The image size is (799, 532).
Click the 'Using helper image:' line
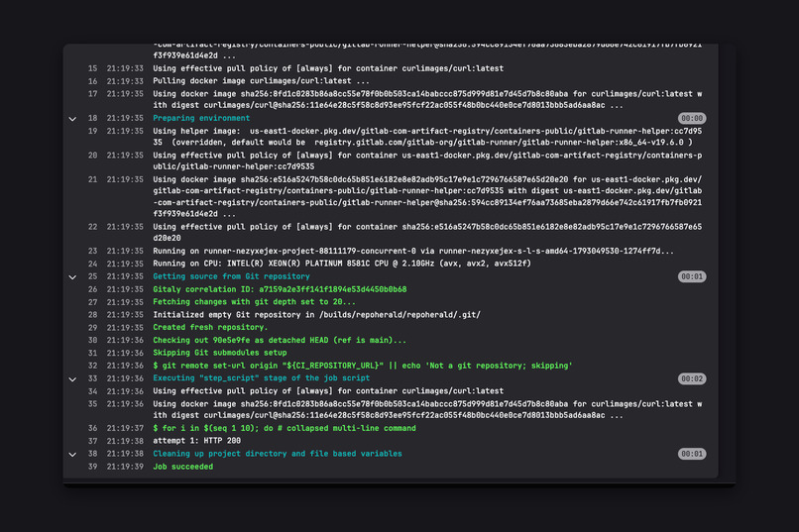[427, 137]
